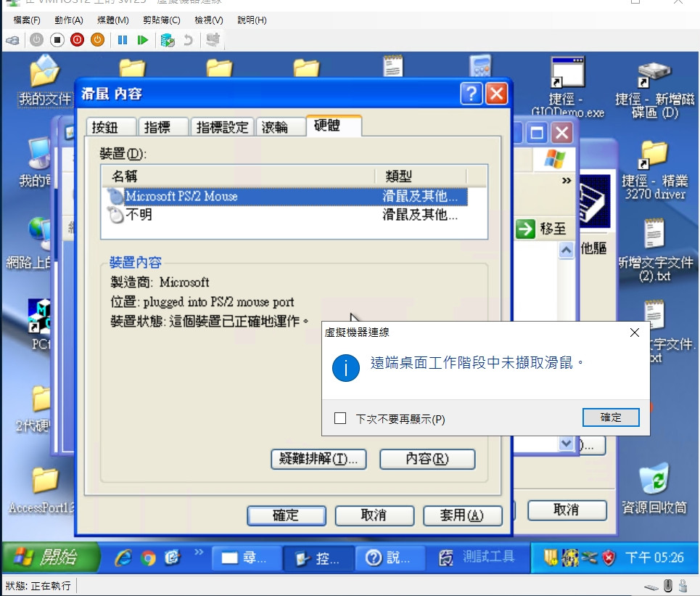The image size is (700, 596).
Task: Switch to the 指標 tab
Action: coord(163,127)
